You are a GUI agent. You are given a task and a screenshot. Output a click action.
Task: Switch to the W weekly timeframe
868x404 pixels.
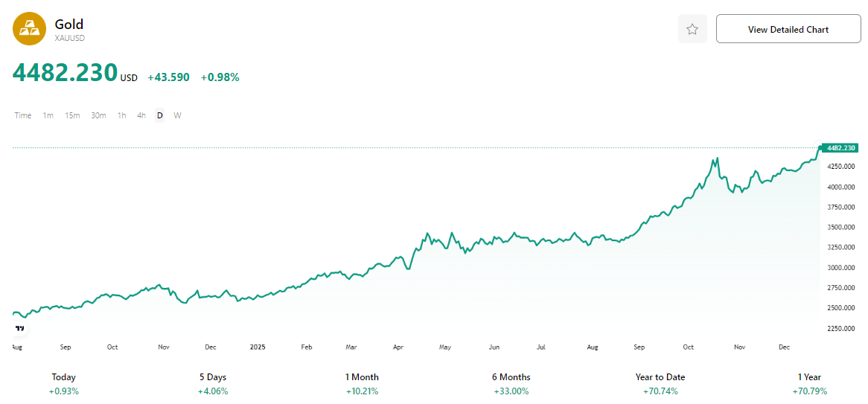pos(177,115)
